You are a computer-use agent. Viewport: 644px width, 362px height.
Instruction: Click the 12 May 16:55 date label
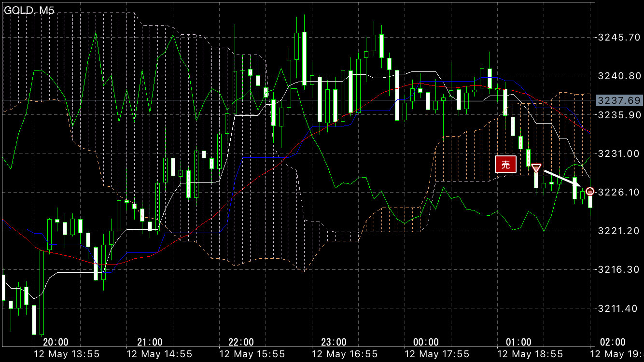click(x=344, y=354)
